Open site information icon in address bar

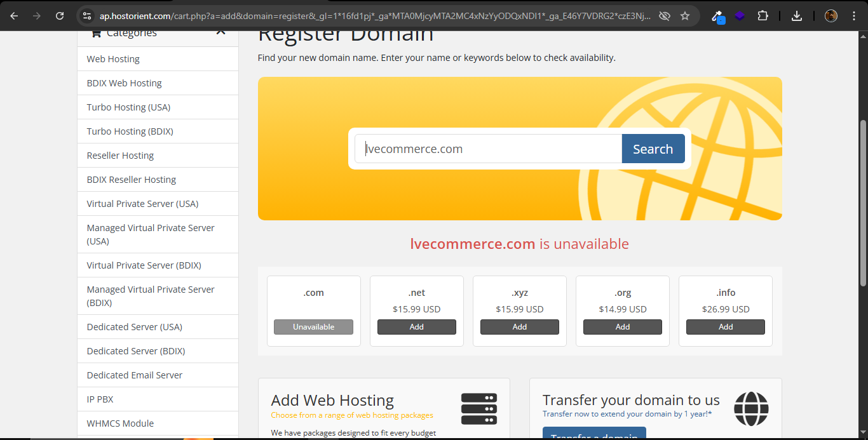(87, 16)
